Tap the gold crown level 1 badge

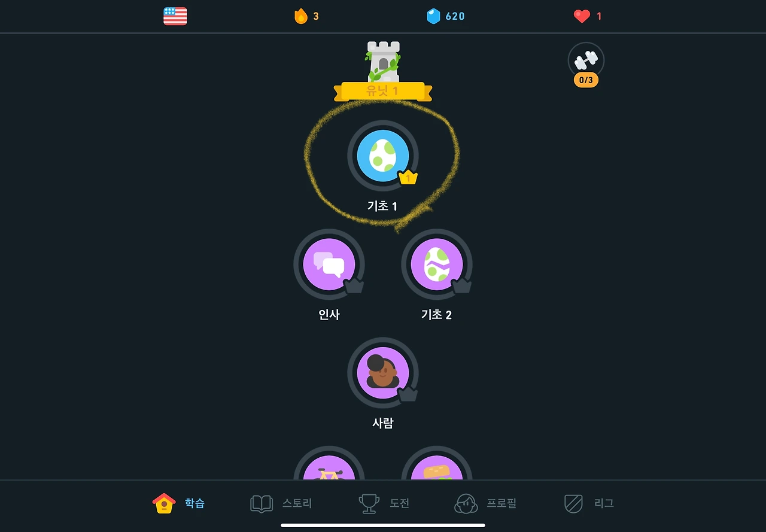click(x=408, y=178)
